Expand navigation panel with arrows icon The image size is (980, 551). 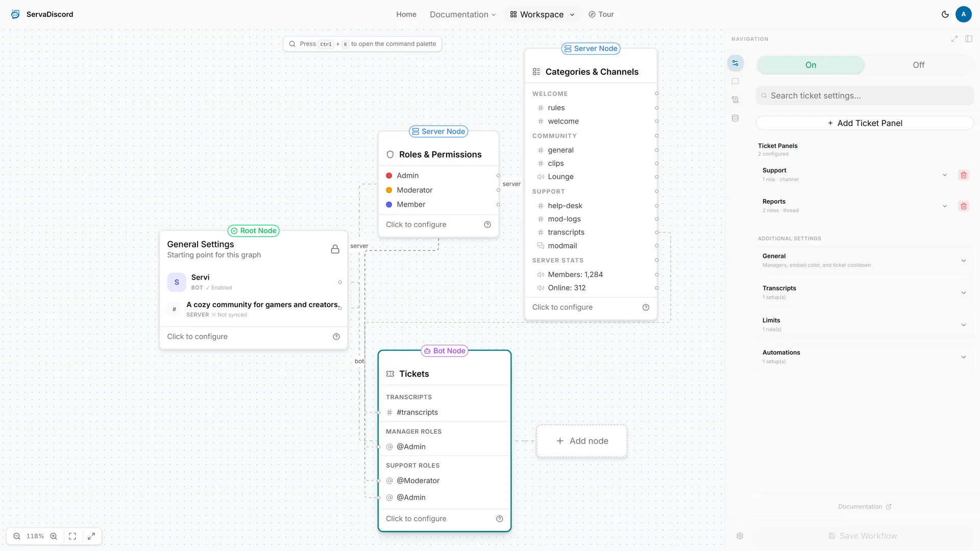tap(954, 39)
